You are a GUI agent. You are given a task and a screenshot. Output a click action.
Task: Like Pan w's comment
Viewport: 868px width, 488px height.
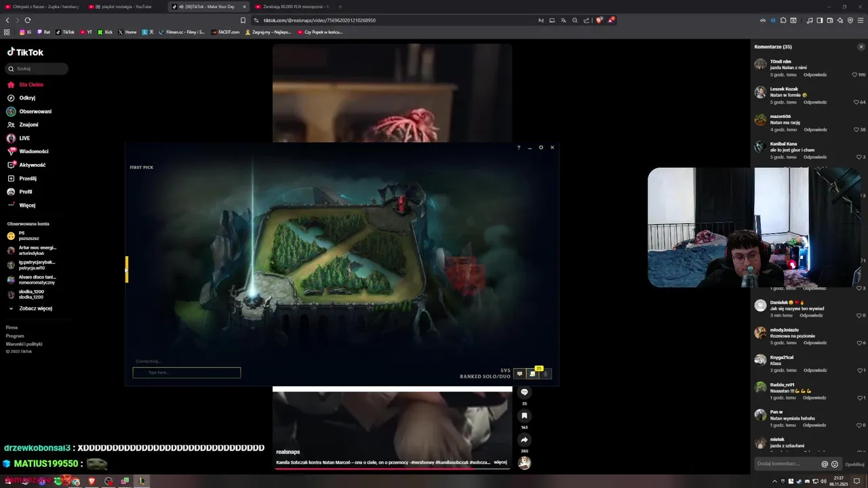coord(859,425)
